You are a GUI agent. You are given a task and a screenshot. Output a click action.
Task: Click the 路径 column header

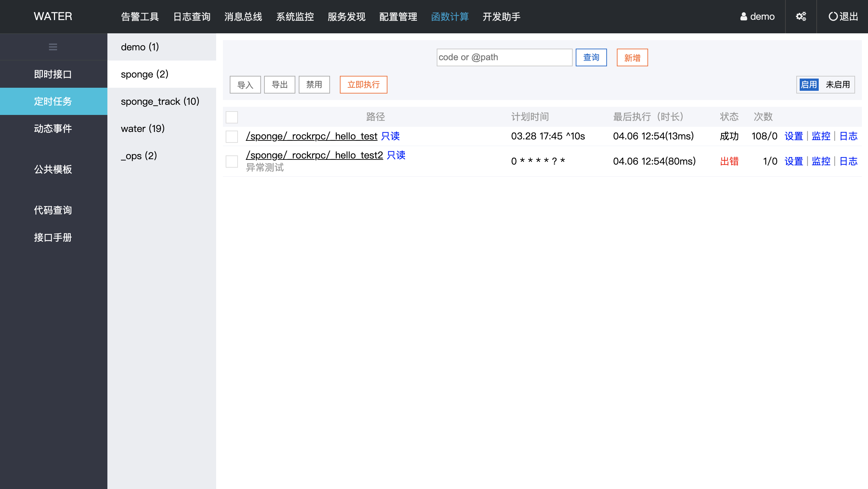tap(376, 117)
